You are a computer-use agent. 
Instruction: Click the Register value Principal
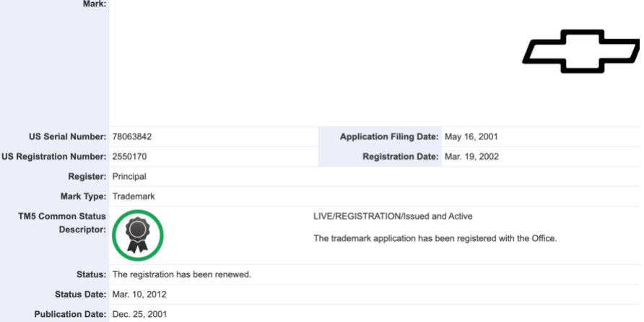(x=129, y=177)
